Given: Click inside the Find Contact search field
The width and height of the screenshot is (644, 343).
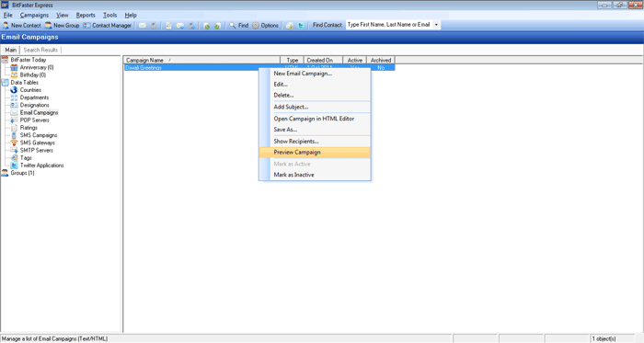Looking at the screenshot, I should pyautogui.click(x=388, y=25).
